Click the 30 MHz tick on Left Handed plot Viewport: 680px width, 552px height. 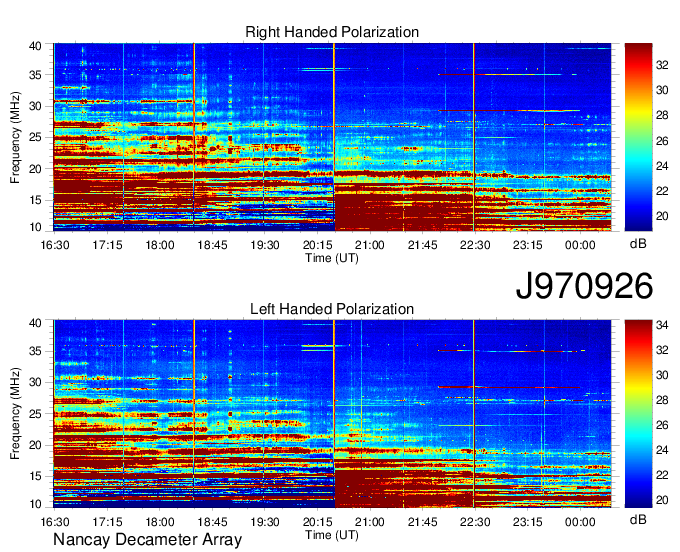(x=36, y=382)
